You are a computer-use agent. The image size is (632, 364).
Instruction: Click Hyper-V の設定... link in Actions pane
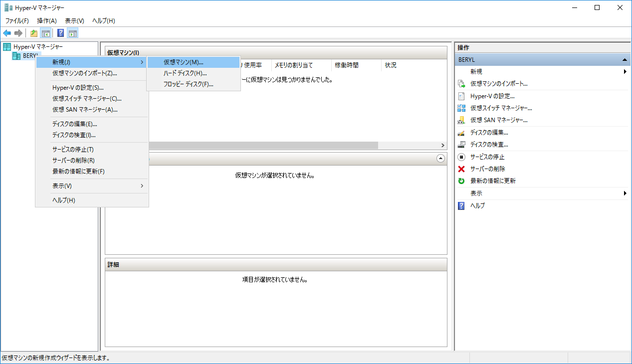coord(492,96)
